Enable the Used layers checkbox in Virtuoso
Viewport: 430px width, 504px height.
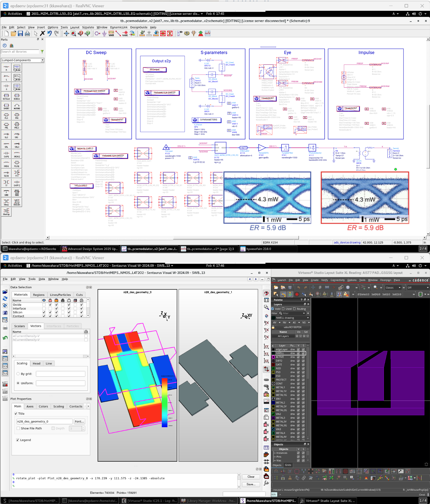pos(283,309)
